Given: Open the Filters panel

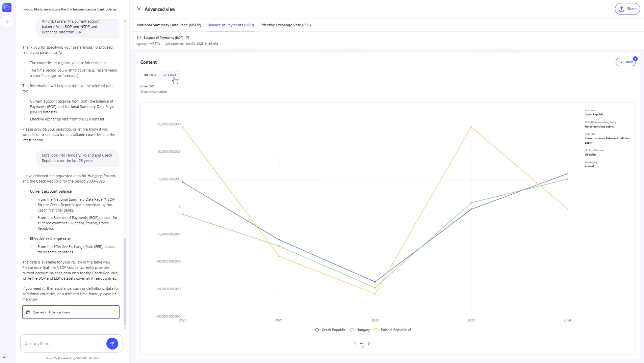Looking at the screenshot, I should pyautogui.click(x=625, y=62).
